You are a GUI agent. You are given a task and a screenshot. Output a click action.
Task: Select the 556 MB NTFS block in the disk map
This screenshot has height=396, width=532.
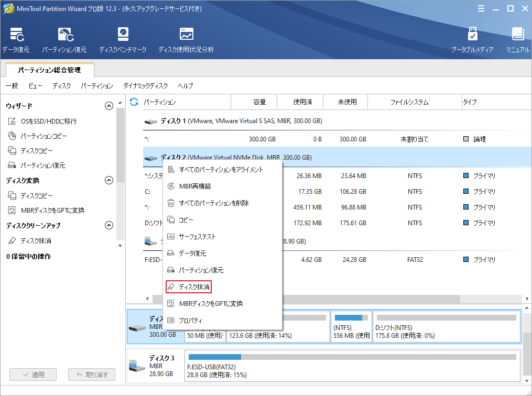[351, 326]
